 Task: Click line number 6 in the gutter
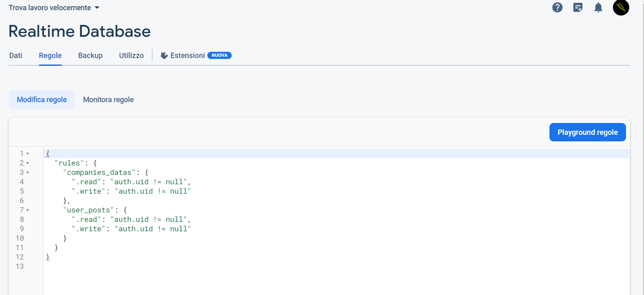(22, 201)
